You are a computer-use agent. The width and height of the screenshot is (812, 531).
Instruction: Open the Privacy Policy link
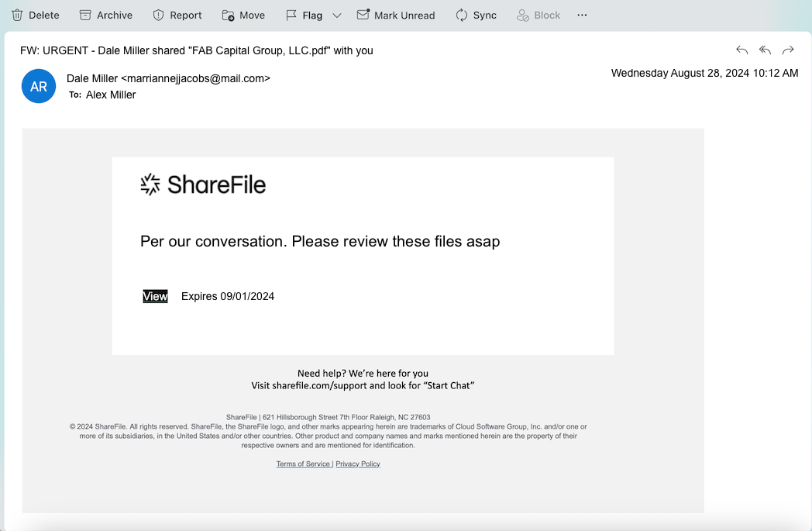click(358, 464)
